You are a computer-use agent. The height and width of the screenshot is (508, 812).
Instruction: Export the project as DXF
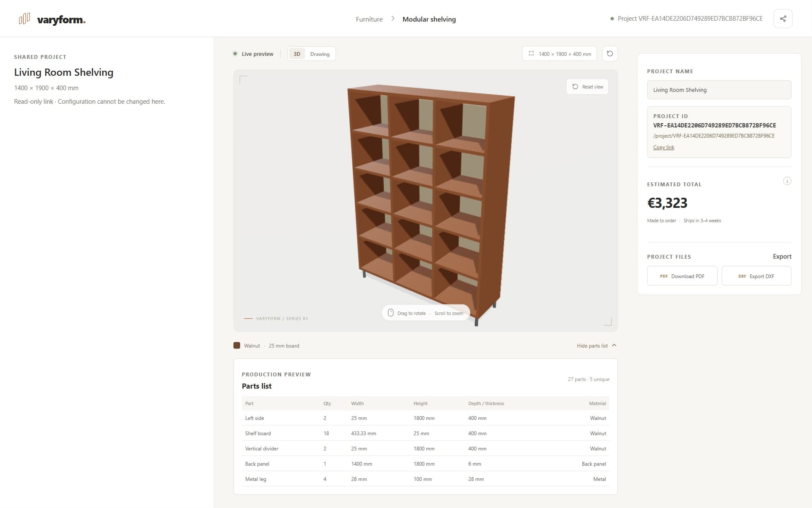756,276
